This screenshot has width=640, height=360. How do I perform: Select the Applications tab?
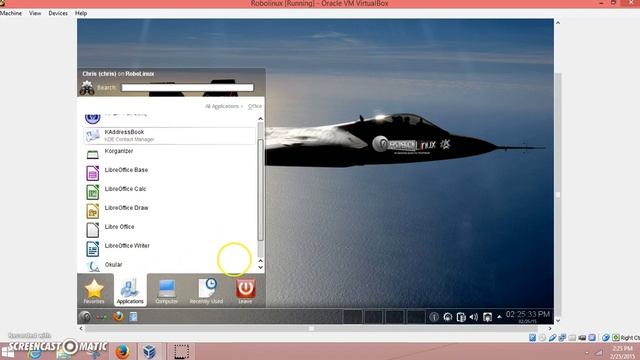(130, 291)
